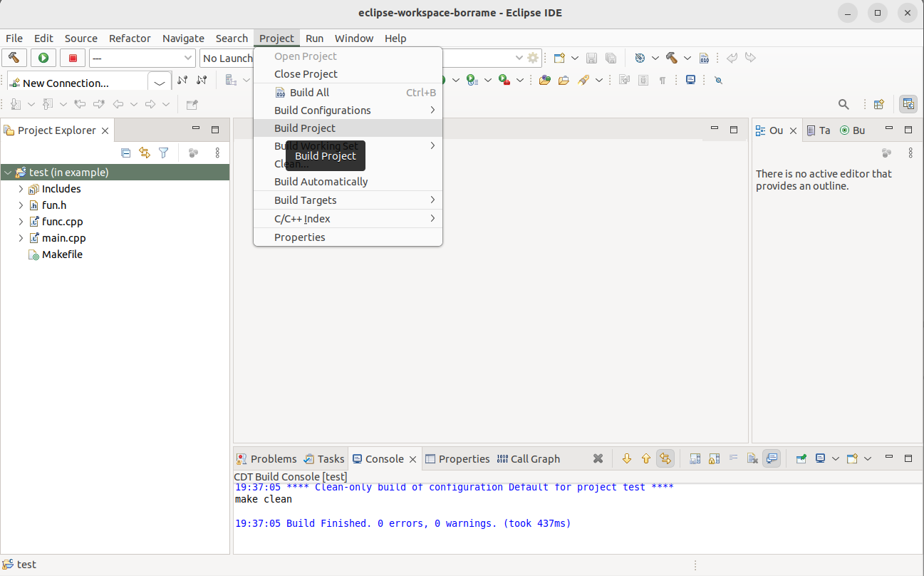Viewport: 924px width, 576px height.
Task: Toggle Link with Editor in Project Explorer
Action: click(x=145, y=153)
